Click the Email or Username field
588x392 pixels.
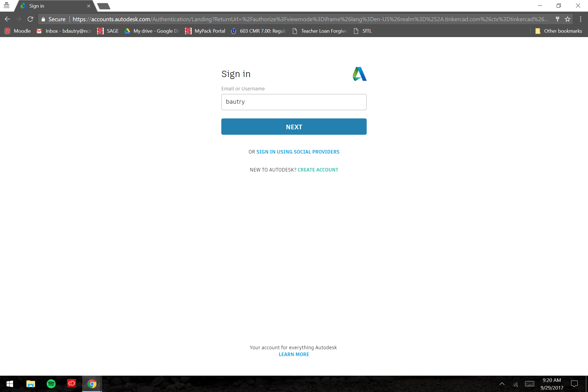294,102
